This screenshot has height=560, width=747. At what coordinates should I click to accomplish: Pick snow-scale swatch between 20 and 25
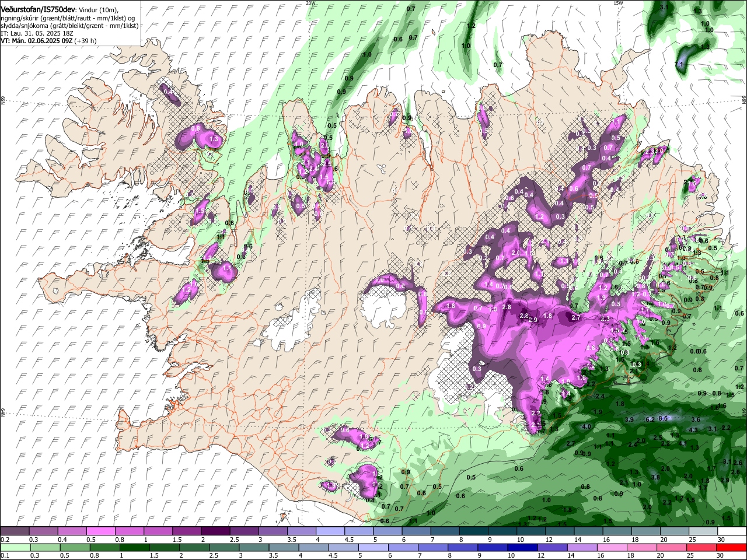pyautogui.click(x=675, y=531)
